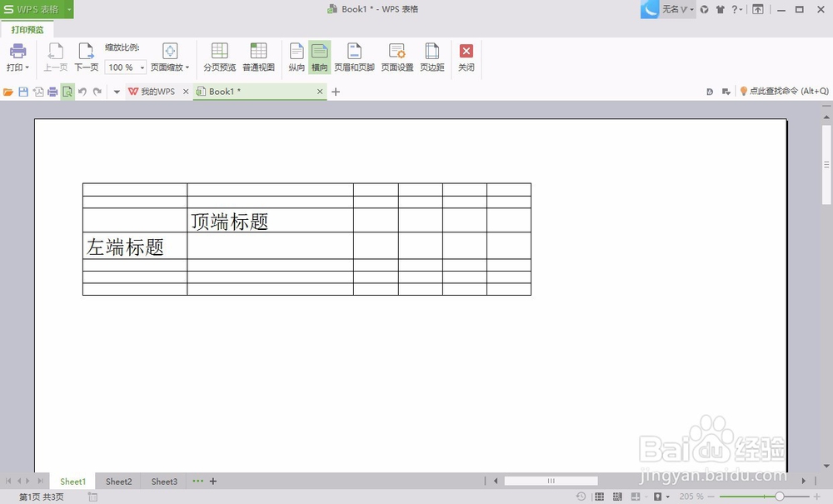This screenshot has width=833, height=504.
Task: Click the Save icon in quick toolbar
Action: (22, 92)
